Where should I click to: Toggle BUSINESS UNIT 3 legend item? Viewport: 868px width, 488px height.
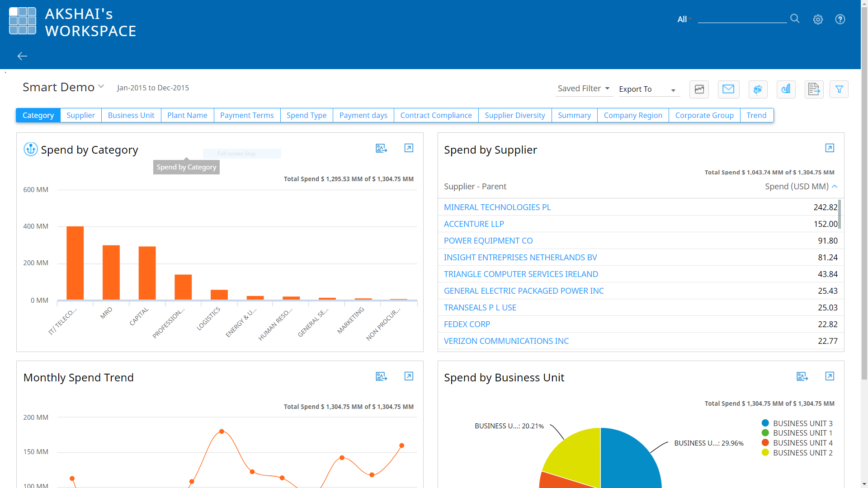click(x=802, y=423)
